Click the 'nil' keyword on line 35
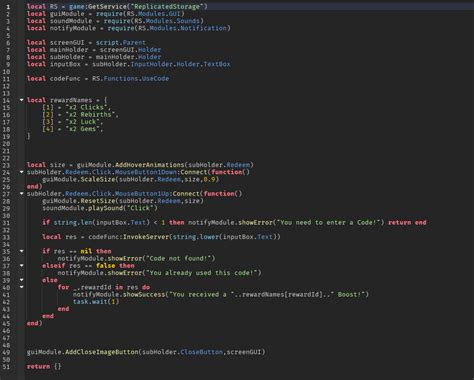Image resolution: width=474 pixels, height=380 pixels. pyautogui.click(x=86, y=251)
